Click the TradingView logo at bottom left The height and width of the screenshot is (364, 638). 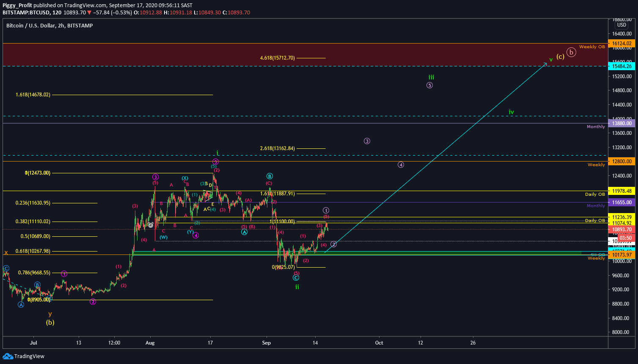coord(24,356)
